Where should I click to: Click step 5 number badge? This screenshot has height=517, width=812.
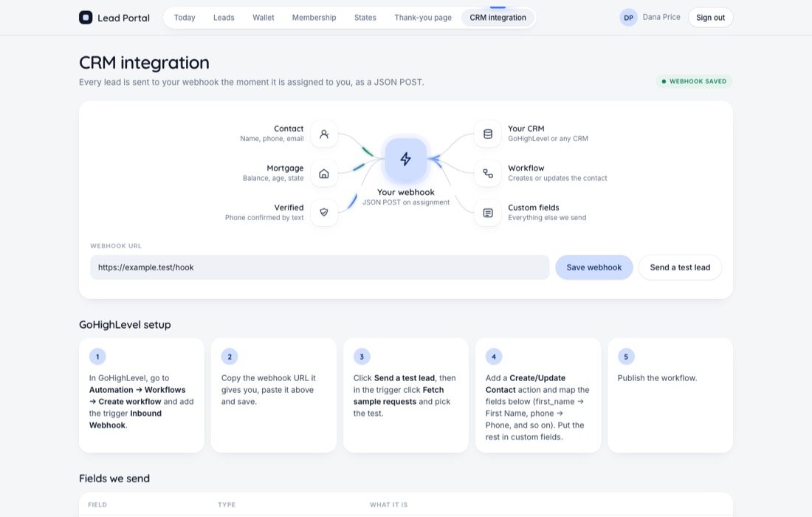click(625, 357)
